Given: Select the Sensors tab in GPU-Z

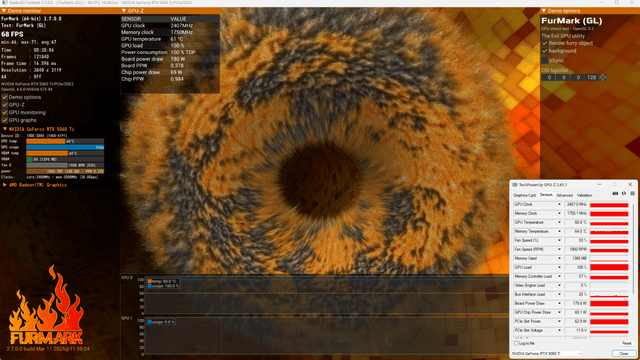Looking at the screenshot, I should click(546, 195).
